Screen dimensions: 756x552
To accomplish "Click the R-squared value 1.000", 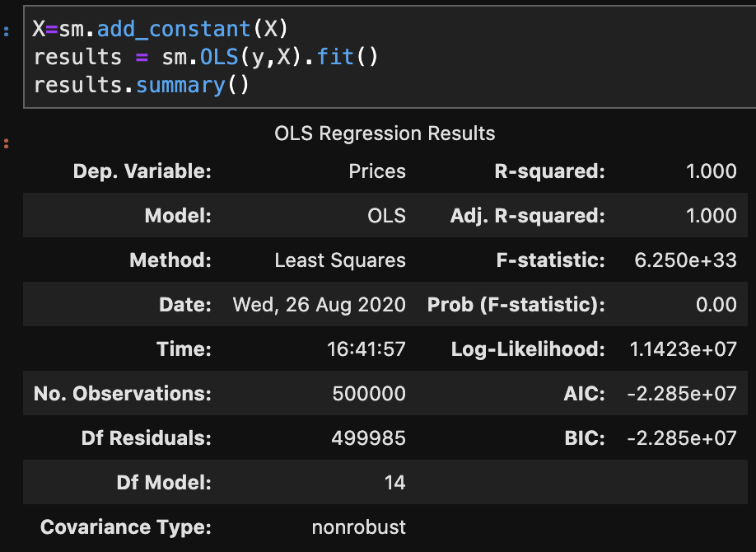I will pos(711,171).
